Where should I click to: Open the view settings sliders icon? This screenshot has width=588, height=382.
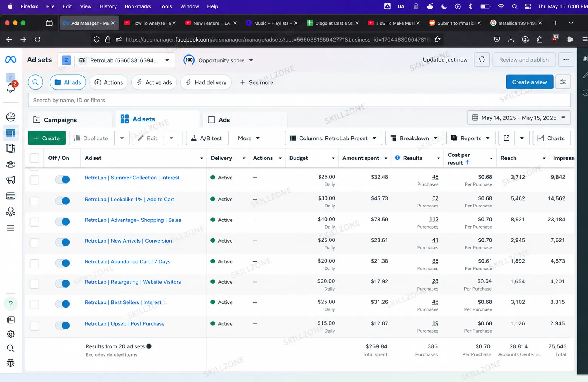(x=563, y=82)
